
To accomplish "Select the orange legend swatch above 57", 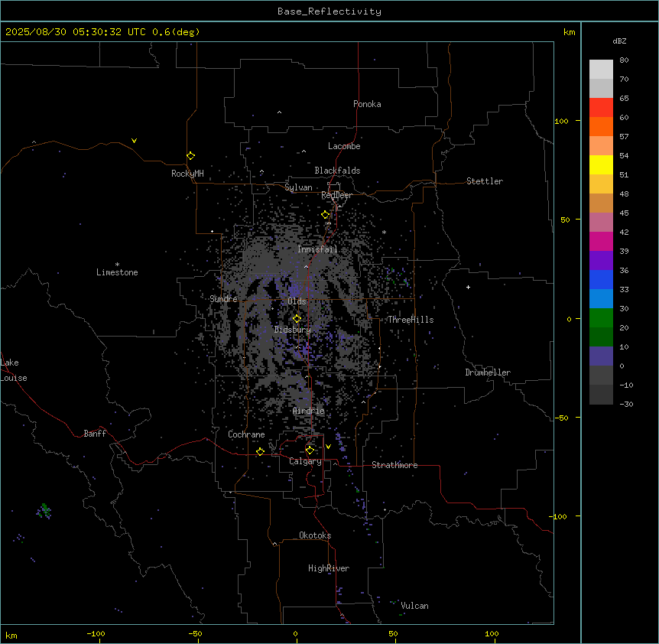I will click(x=601, y=126).
